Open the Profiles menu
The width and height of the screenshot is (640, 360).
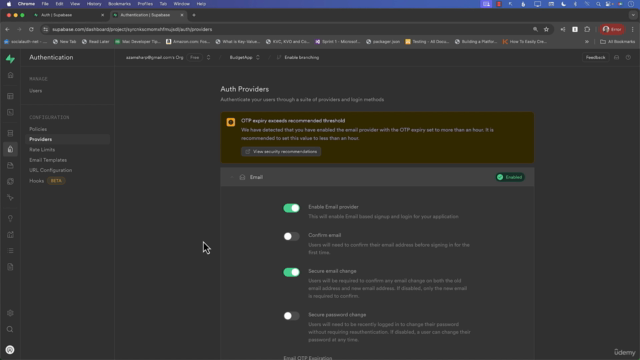click(145, 4)
